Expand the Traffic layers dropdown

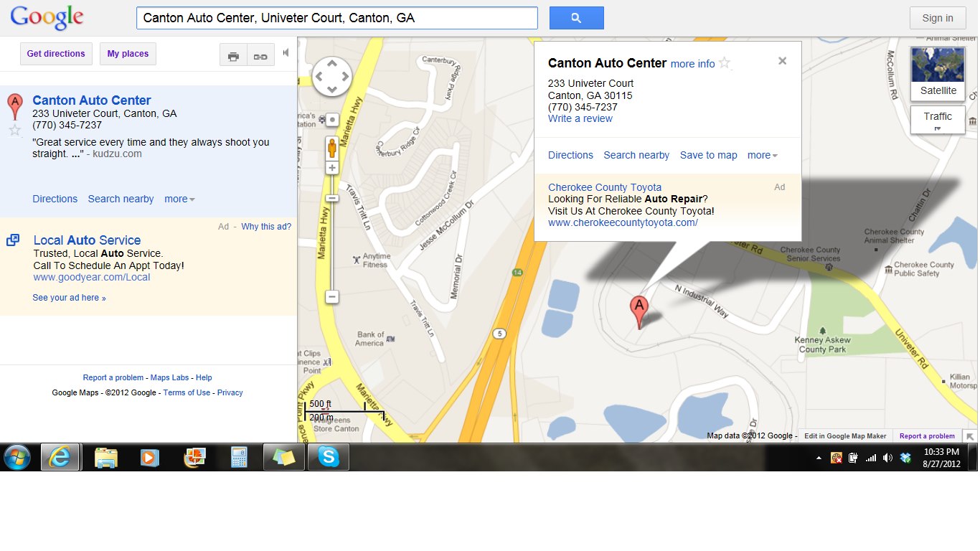(x=938, y=120)
